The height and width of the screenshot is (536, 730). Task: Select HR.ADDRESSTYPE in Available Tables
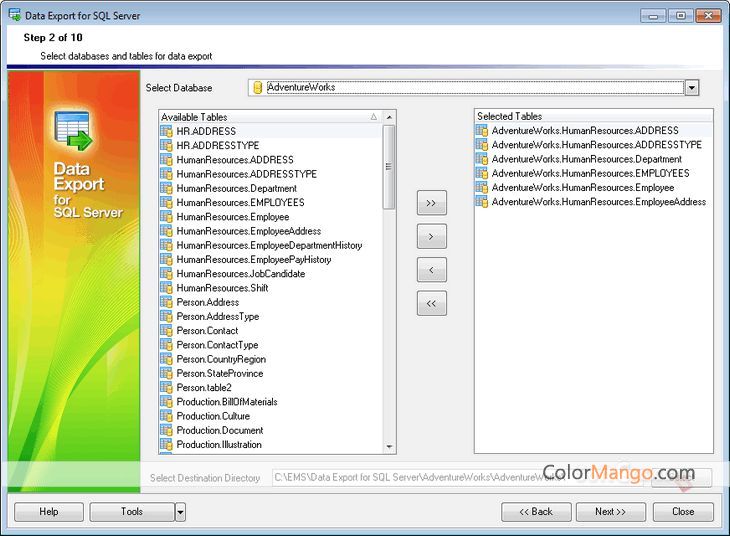click(x=217, y=145)
